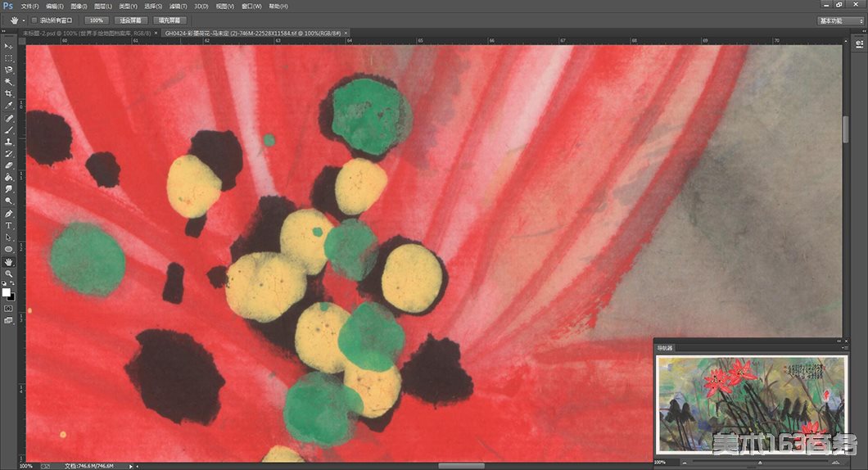Click the horizontal scrollbar thumb
This screenshot has width=868, height=470.
pyautogui.click(x=462, y=466)
